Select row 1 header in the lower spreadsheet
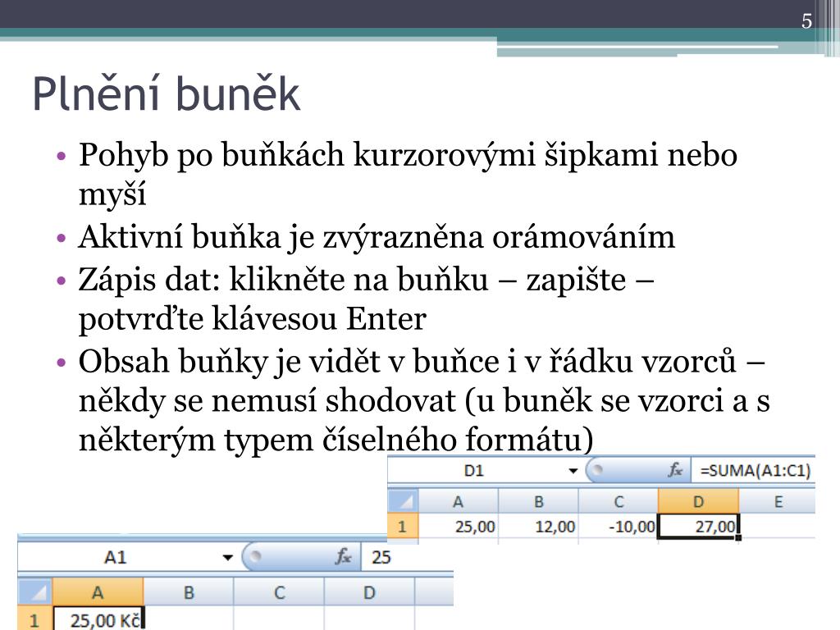Screen dimensions: 840x630 (x=35, y=619)
